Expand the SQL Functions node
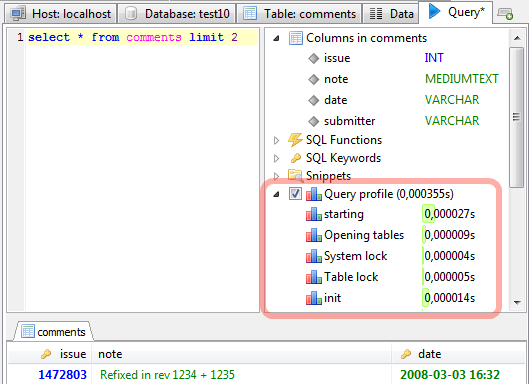The image size is (529, 384). [x=276, y=140]
